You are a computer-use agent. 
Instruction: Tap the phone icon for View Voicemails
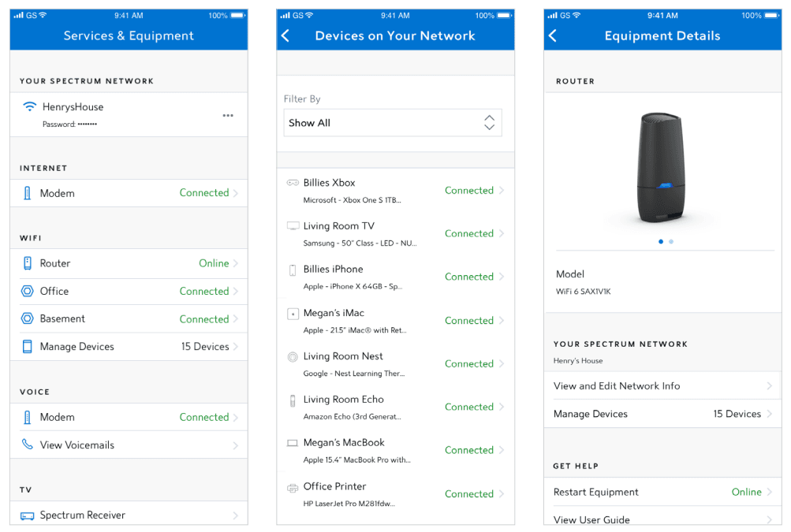(x=28, y=445)
